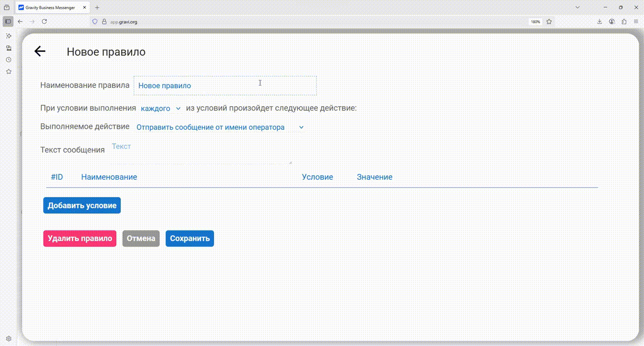Expand the list all tabs chevron
Viewport: 644px width, 346px height.
coord(578,7)
